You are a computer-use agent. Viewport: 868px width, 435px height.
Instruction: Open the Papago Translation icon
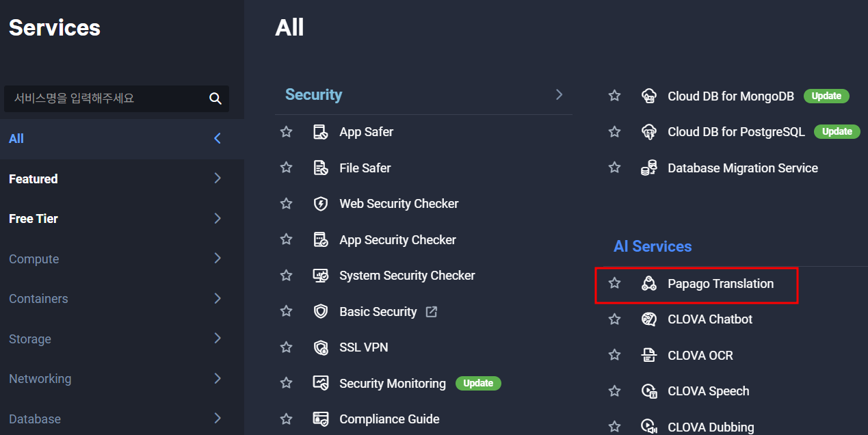648,283
